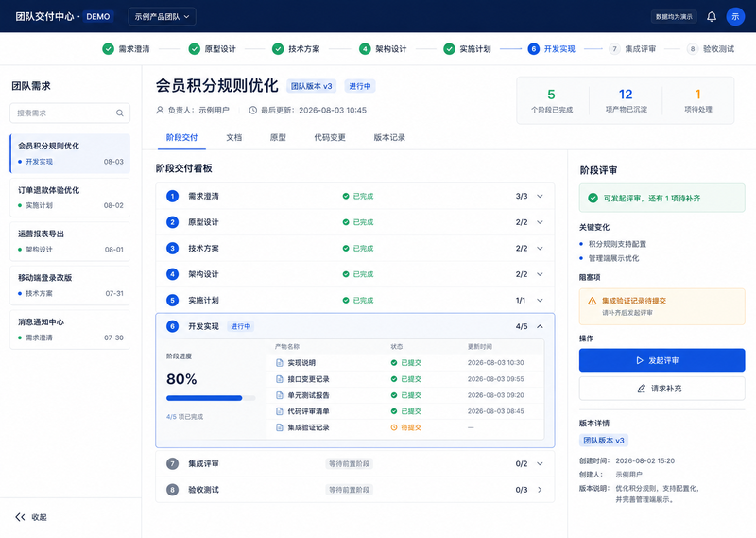Click document icon beside 实现说明

[x=279, y=363]
